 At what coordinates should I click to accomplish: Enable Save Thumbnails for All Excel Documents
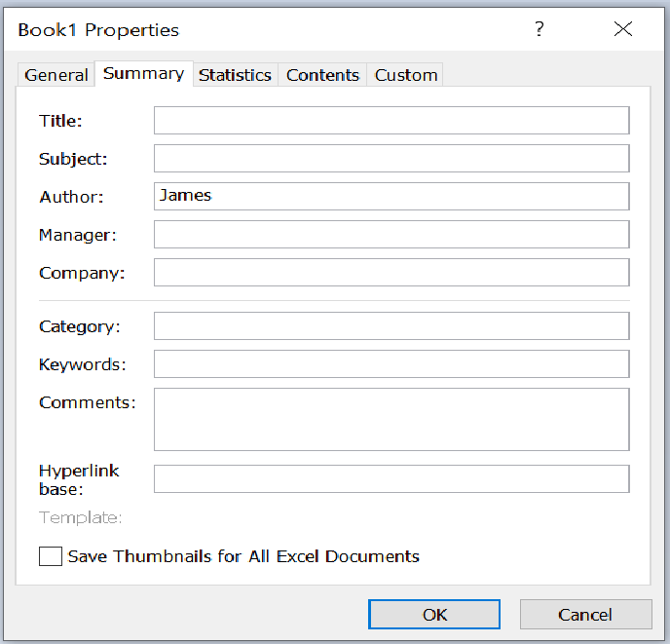[x=51, y=557]
